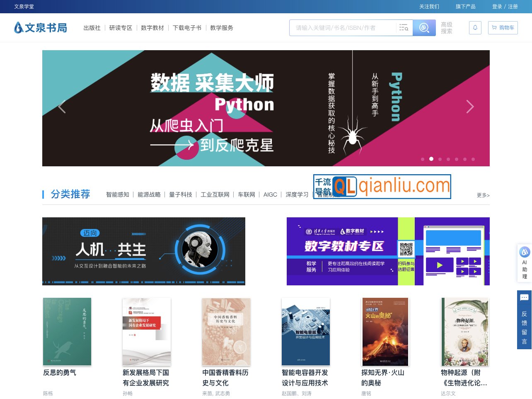Open the 反馈留言 feedback panel
This screenshot has height=399, width=532.
[x=524, y=320]
